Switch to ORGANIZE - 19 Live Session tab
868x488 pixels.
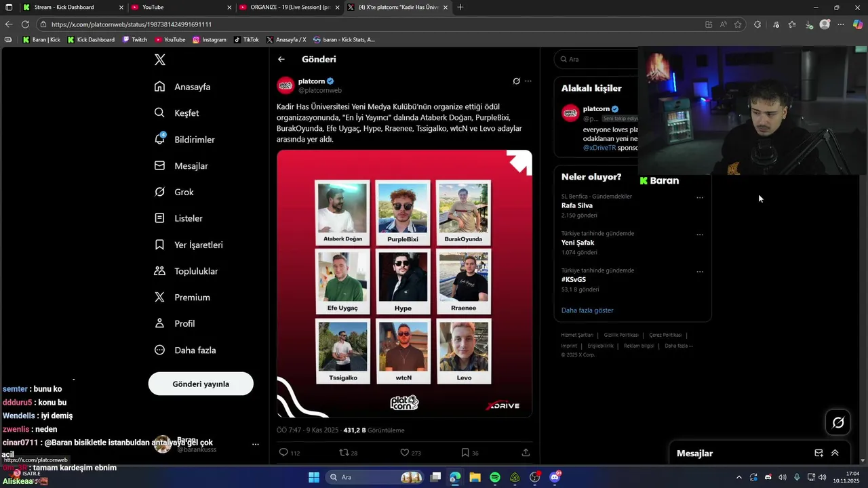point(290,7)
